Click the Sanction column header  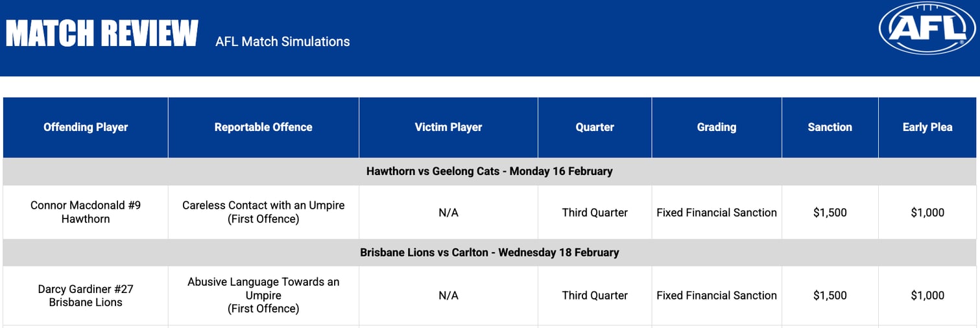pyautogui.click(x=830, y=127)
